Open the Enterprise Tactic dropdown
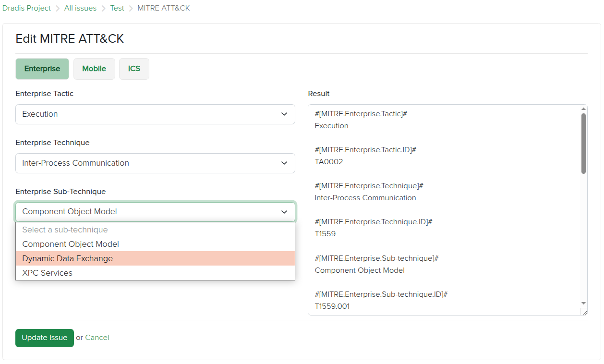 [155, 114]
